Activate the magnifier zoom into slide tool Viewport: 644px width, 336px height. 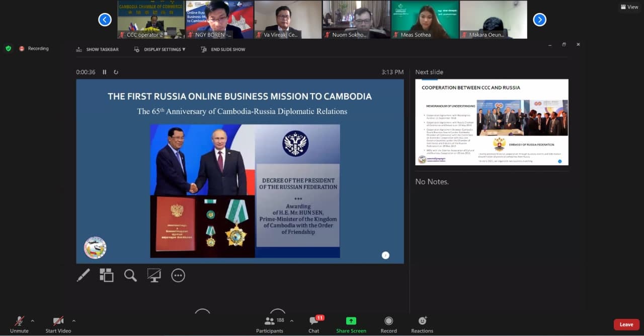130,275
